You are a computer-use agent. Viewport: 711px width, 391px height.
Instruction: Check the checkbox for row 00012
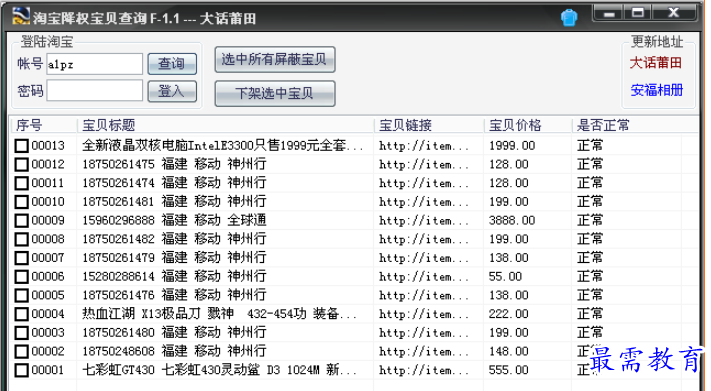[x=21, y=165]
